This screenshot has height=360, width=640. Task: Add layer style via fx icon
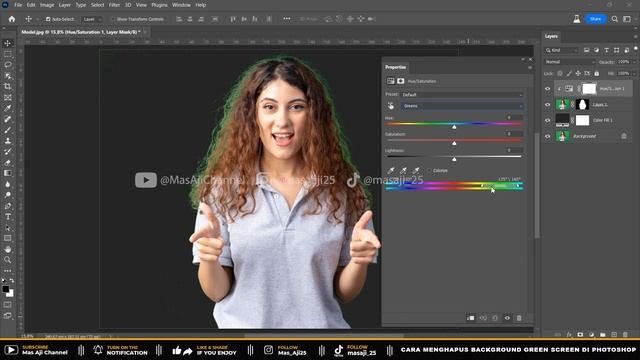coord(569,335)
